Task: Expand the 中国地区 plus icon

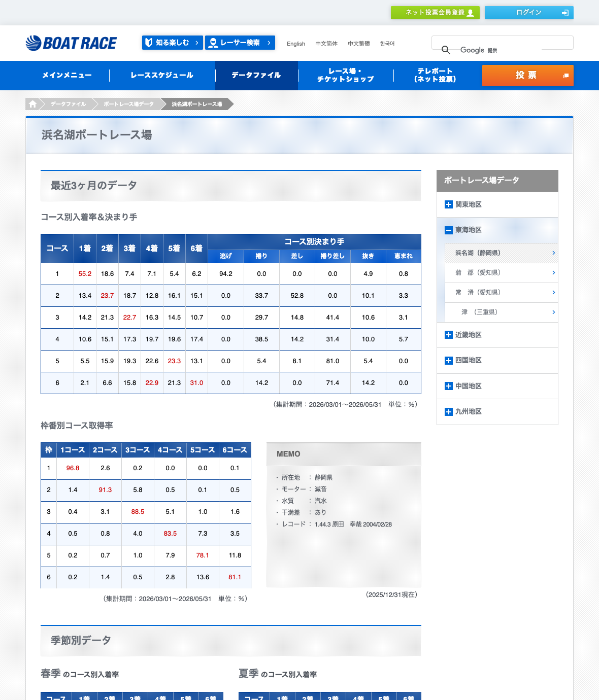Action: coord(449,386)
